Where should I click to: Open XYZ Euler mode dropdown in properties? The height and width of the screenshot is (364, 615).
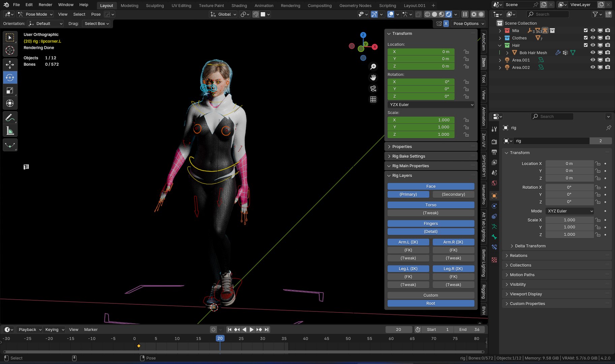(570, 211)
